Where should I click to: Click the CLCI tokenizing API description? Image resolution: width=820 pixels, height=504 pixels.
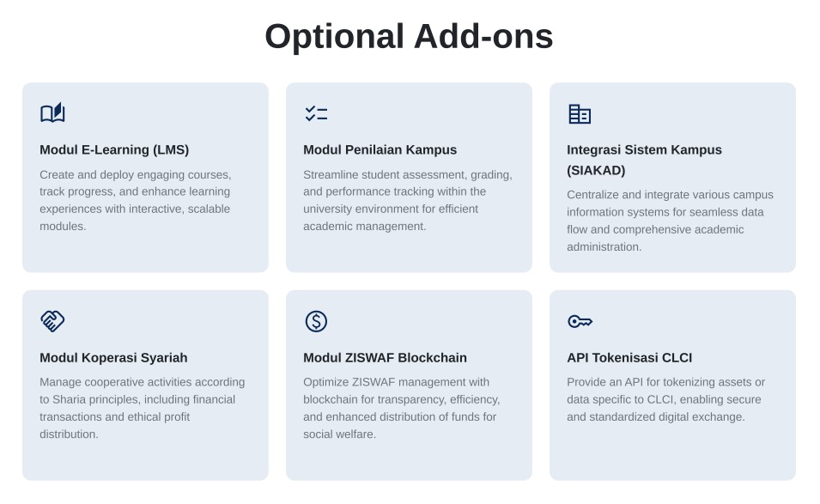click(x=665, y=399)
